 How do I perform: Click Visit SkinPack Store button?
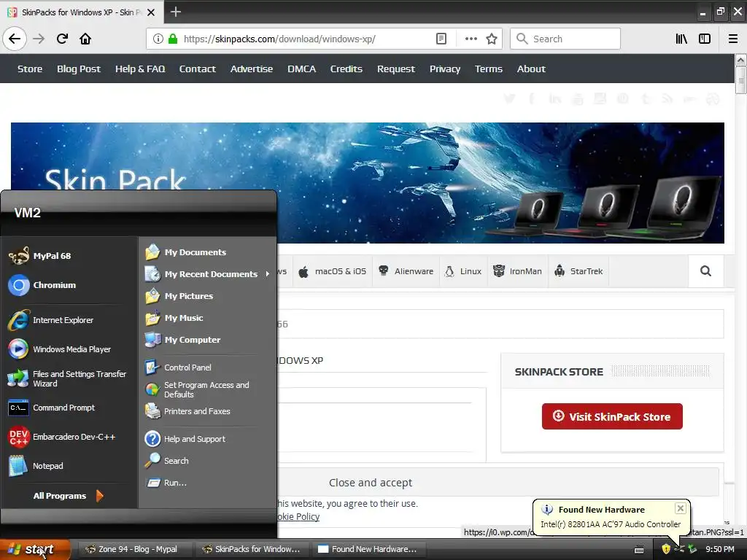point(612,416)
